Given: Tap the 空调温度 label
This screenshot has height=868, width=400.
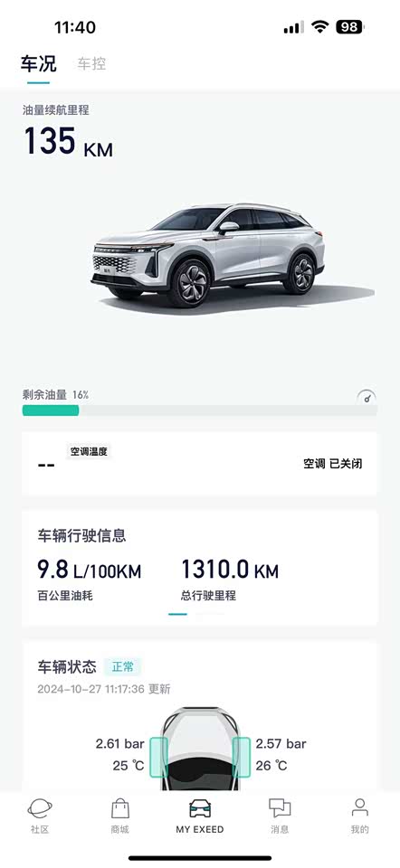Looking at the screenshot, I should point(89,451).
